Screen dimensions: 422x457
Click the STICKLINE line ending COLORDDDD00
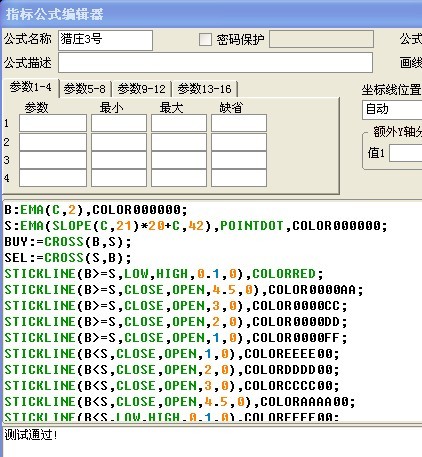pos(172,370)
